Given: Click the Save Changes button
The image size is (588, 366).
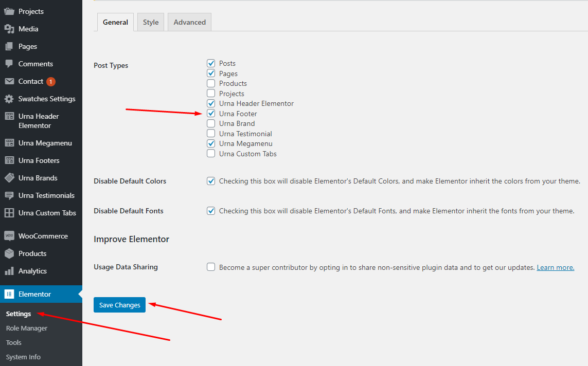Looking at the screenshot, I should (x=120, y=305).
